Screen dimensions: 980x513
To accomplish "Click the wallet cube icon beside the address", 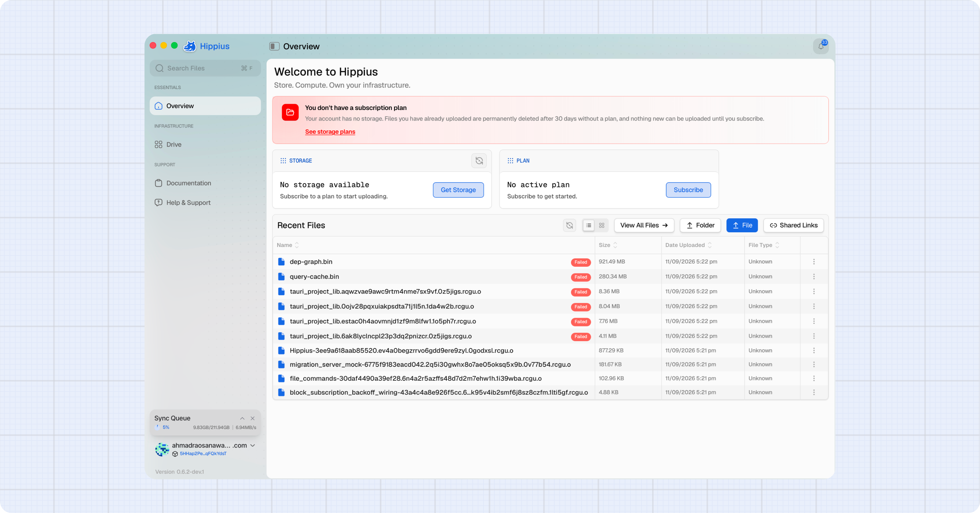I will click(x=175, y=454).
